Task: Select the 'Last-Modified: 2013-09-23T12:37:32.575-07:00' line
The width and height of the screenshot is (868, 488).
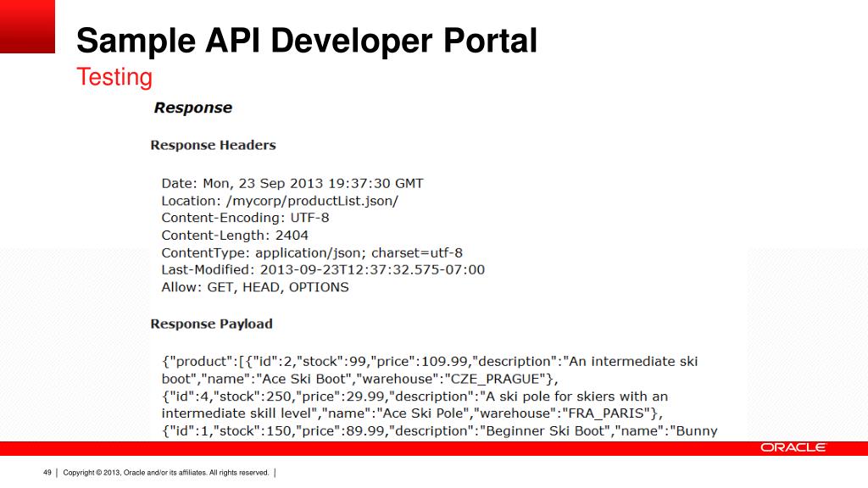Action: (x=323, y=270)
